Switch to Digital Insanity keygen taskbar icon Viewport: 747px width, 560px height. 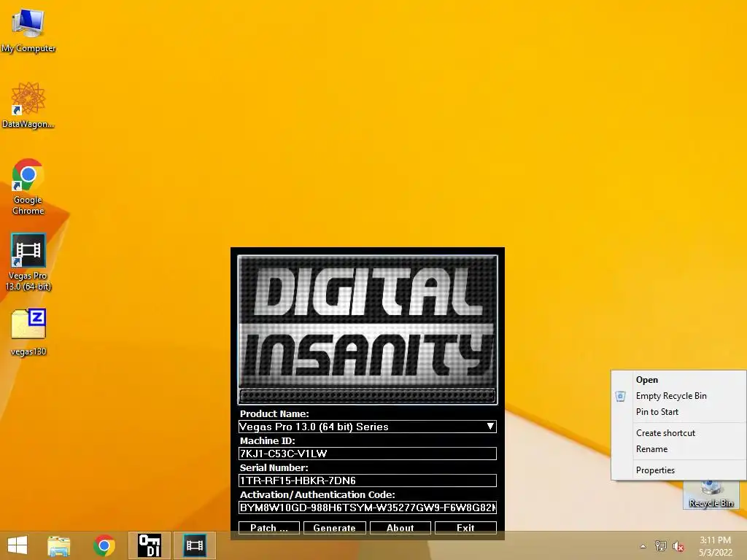[149, 545]
